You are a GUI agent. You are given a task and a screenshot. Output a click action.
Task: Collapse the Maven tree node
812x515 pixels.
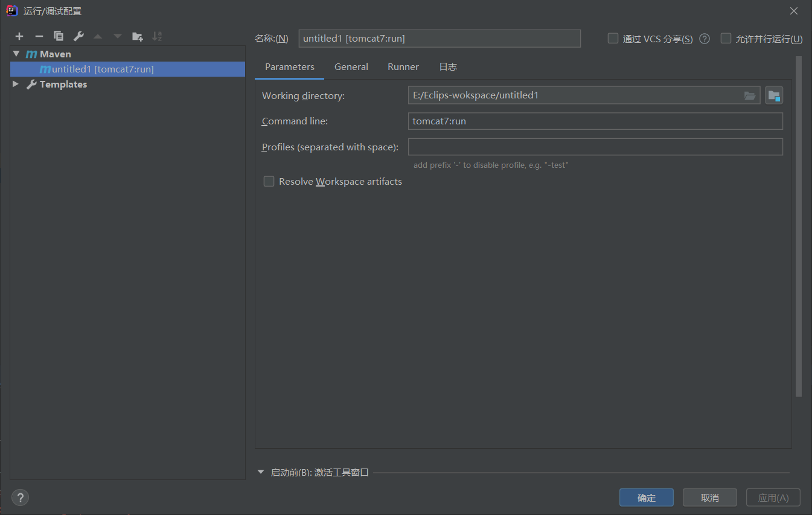[x=16, y=54]
